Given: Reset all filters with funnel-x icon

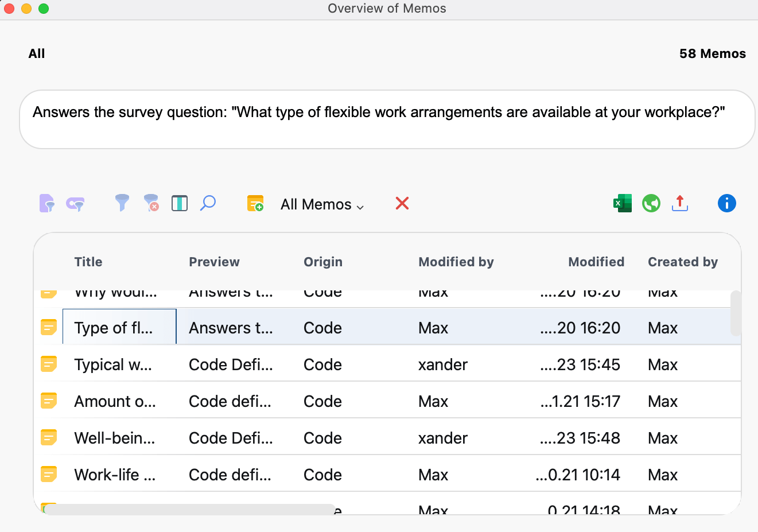Looking at the screenshot, I should tap(151, 203).
